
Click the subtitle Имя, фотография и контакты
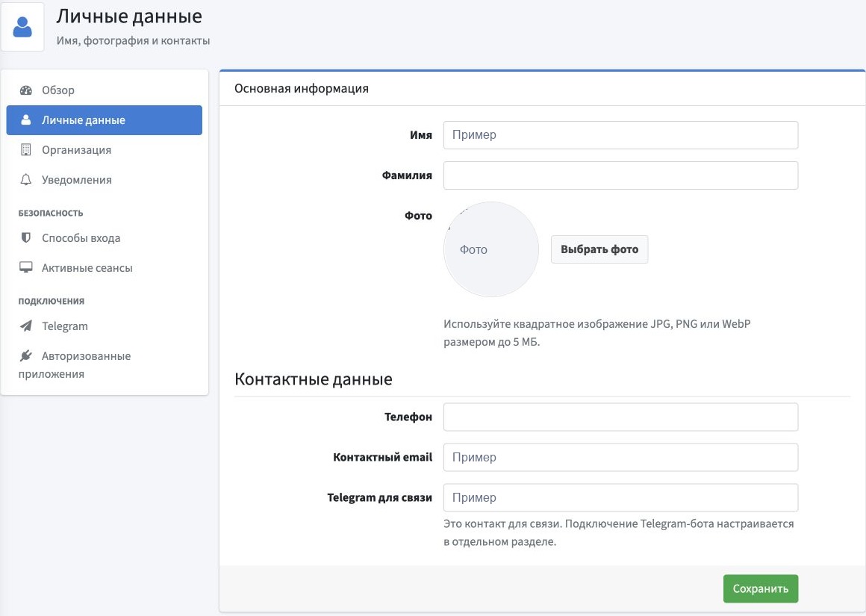133,41
